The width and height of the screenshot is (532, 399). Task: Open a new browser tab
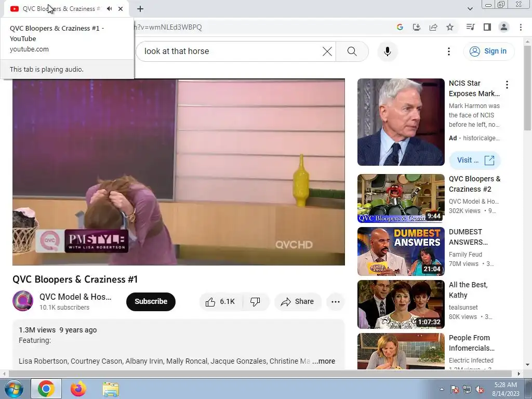click(x=140, y=9)
